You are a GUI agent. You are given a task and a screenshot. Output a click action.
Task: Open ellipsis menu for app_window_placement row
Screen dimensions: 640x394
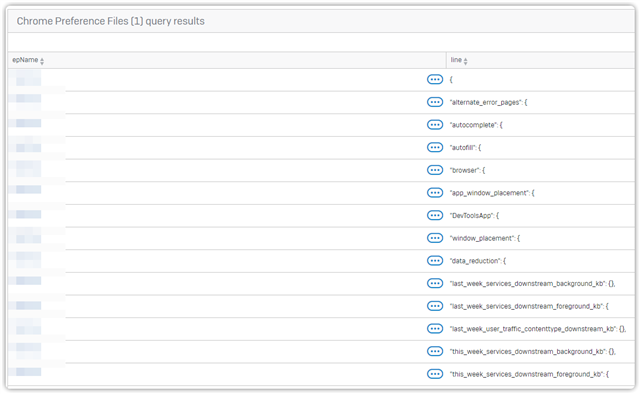point(435,193)
